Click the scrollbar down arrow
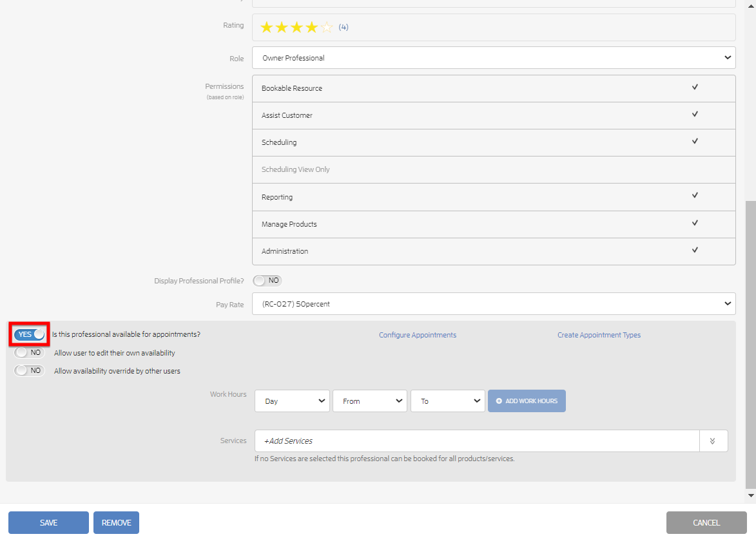The height and width of the screenshot is (541, 756). coord(751,495)
